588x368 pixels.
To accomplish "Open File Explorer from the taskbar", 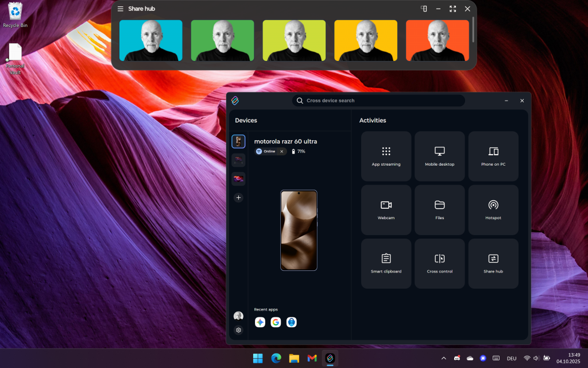I will (294, 358).
